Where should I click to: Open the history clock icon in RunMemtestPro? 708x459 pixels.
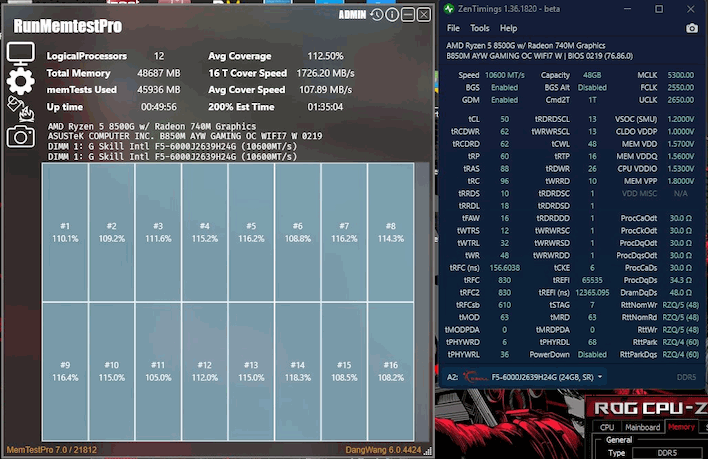377,15
